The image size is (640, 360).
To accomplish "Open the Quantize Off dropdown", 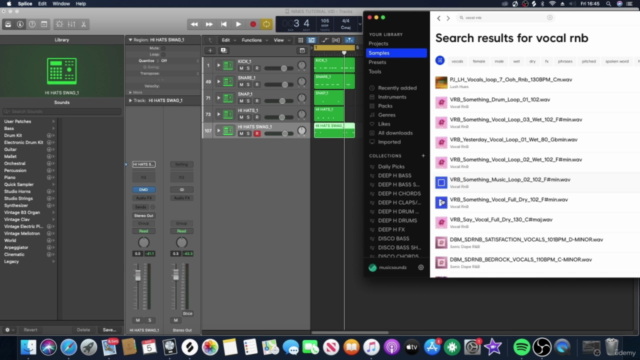I will (178, 61).
